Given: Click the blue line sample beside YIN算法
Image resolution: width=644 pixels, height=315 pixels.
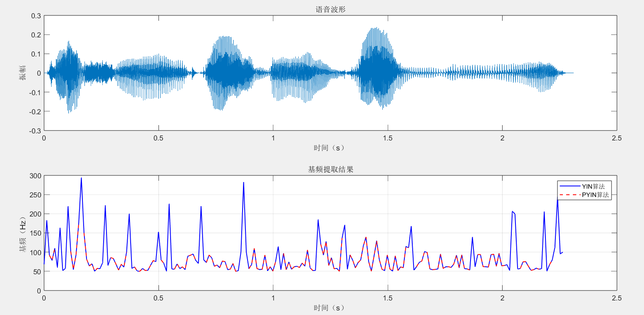Looking at the screenshot, I should 570,187.
